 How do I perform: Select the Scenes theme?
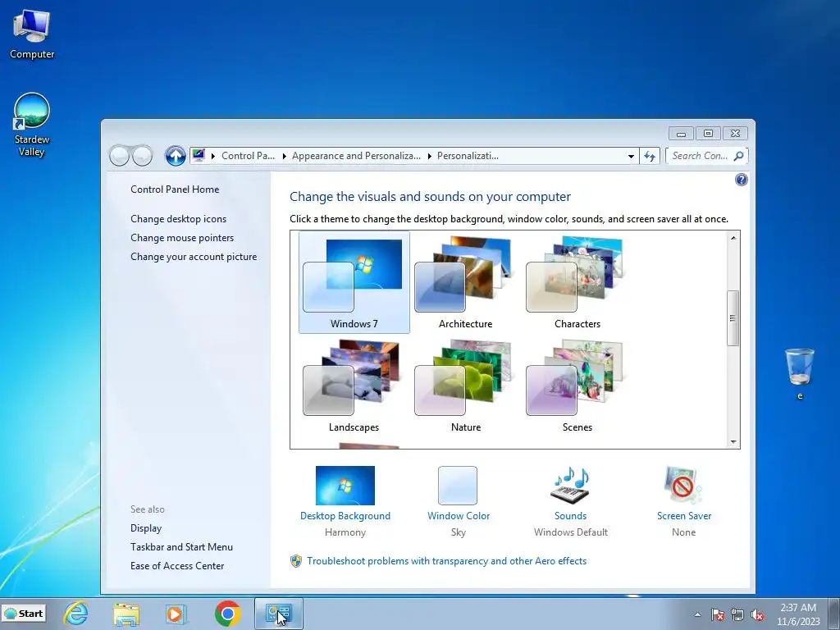click(x=577, y=386)
